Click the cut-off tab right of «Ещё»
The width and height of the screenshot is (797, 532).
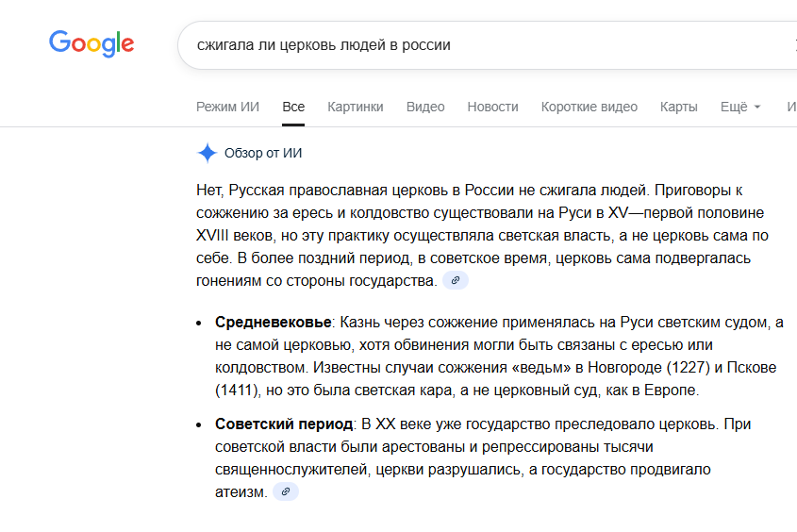(x=790, y=107)
